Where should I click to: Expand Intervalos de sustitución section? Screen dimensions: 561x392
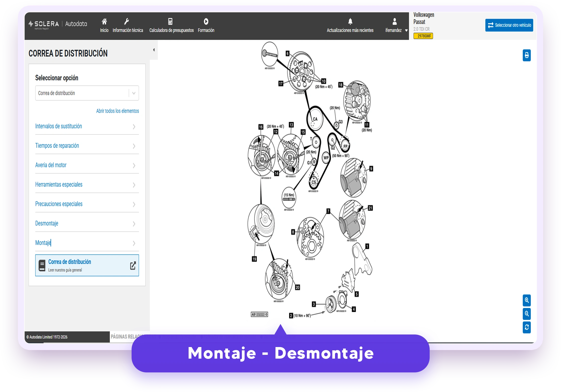click(x=87, y=126)
